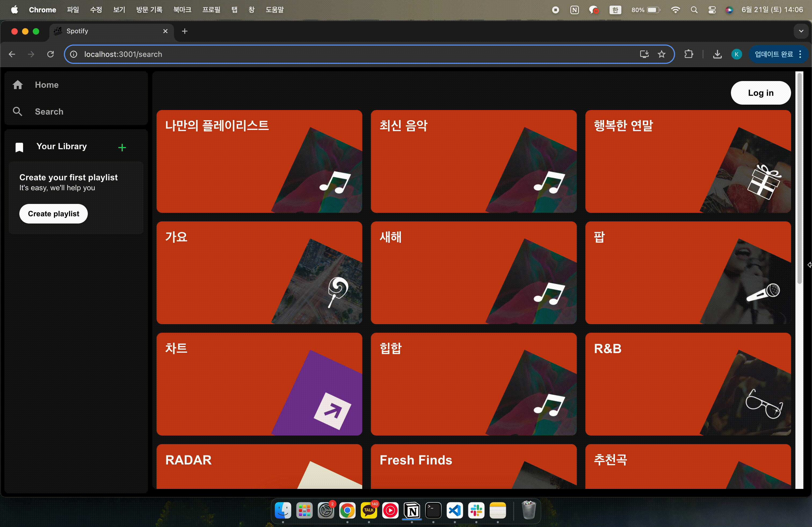Screen dimensions: 812x527
Task: Open the Chrome extensions puzzle icon
Action: coord(688,54)
